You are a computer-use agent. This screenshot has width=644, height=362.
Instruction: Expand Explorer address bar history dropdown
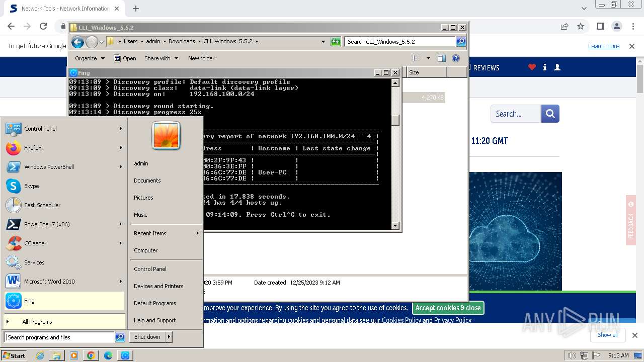point(323,42)
